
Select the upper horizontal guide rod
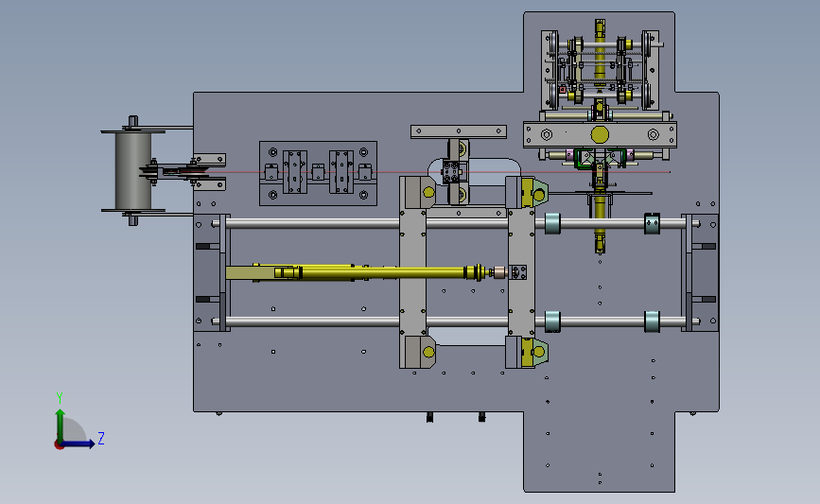[455, 224]
